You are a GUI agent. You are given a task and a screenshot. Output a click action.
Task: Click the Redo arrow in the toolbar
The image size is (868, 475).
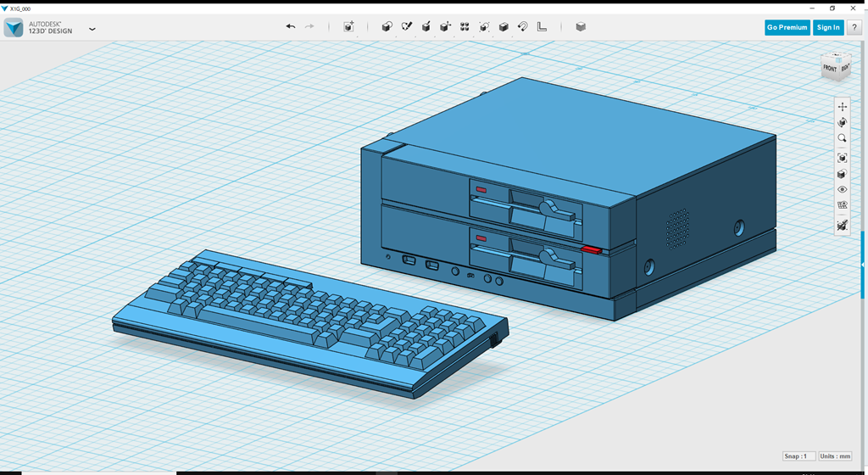click(x=309, y=27)
